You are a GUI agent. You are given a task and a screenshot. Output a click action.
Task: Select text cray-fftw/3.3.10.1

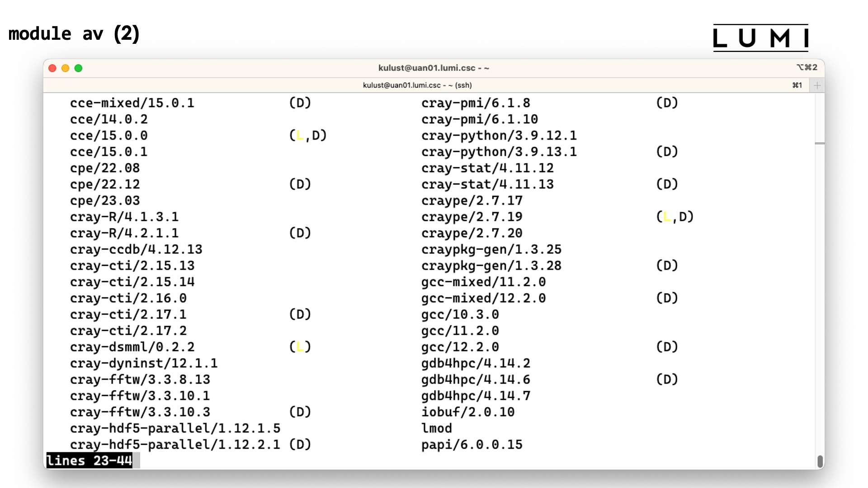[140, 396]
